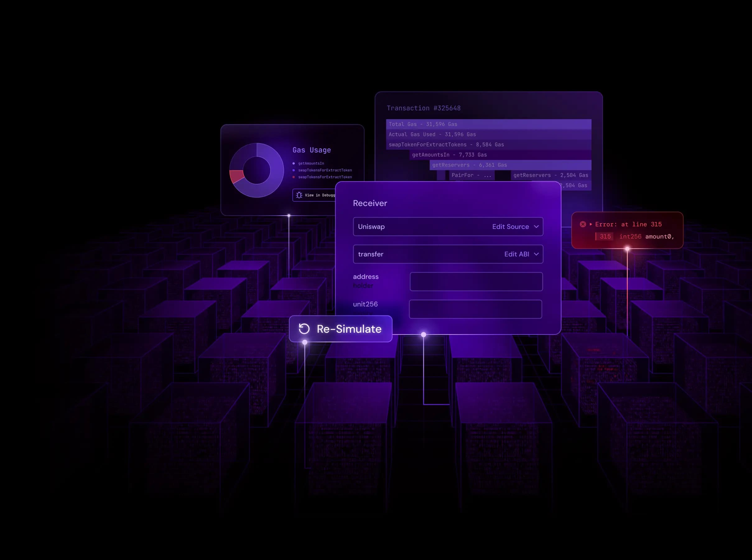Screen dimensions: 752x560
Task: Expand the error triangle before 'Error: at line 315'
Action: (x=591, y=224)
